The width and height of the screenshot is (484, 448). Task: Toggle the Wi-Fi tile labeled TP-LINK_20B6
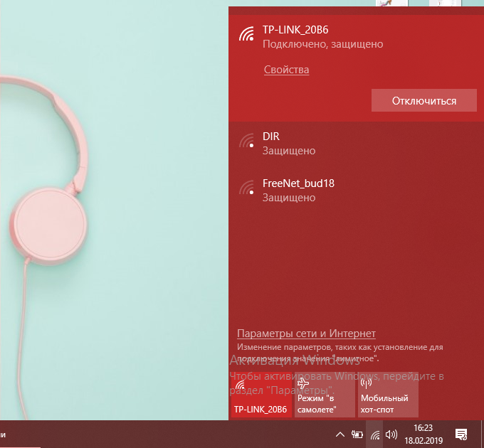coord(261,395)
